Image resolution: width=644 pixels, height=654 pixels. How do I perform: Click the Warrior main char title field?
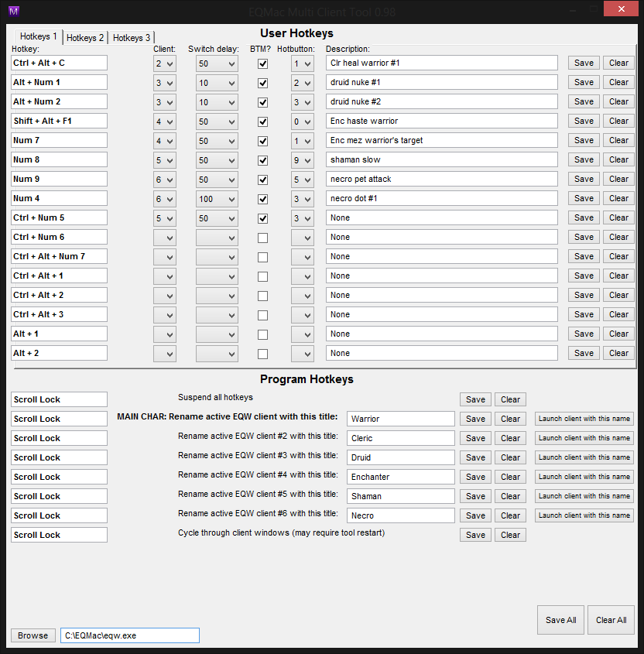(x=400, y=419)
